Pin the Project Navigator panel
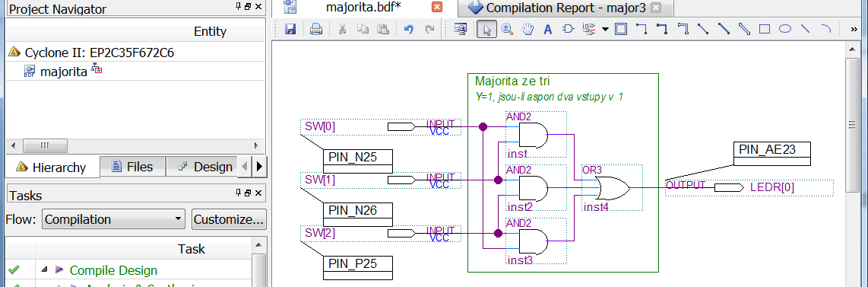Screen dimensions: 868x287 click(239, 6)
